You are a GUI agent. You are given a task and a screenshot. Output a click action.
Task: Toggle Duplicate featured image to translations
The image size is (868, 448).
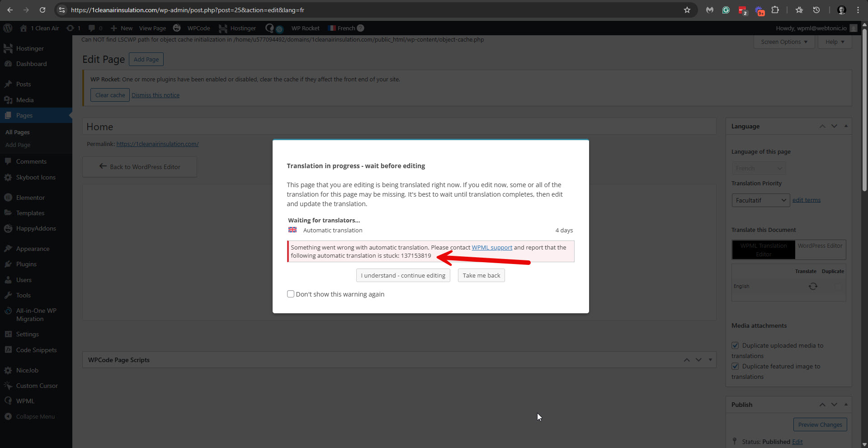point(735,366)
